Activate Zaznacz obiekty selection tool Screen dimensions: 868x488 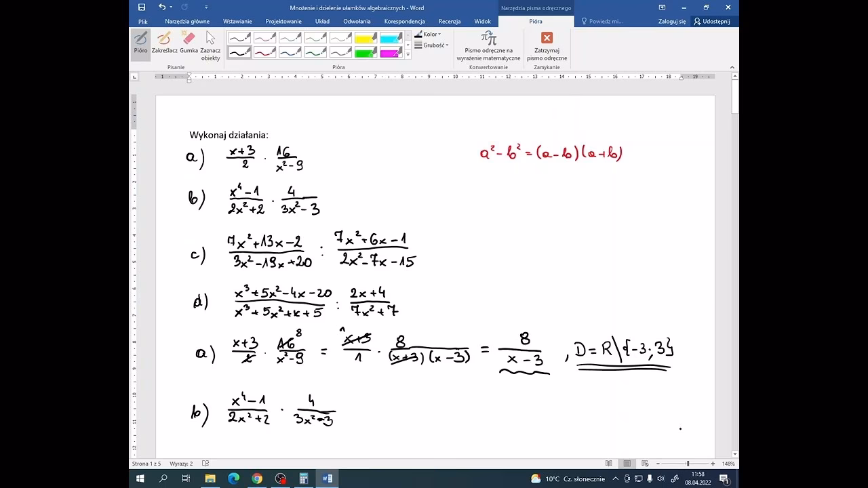(x=210, y=45)
